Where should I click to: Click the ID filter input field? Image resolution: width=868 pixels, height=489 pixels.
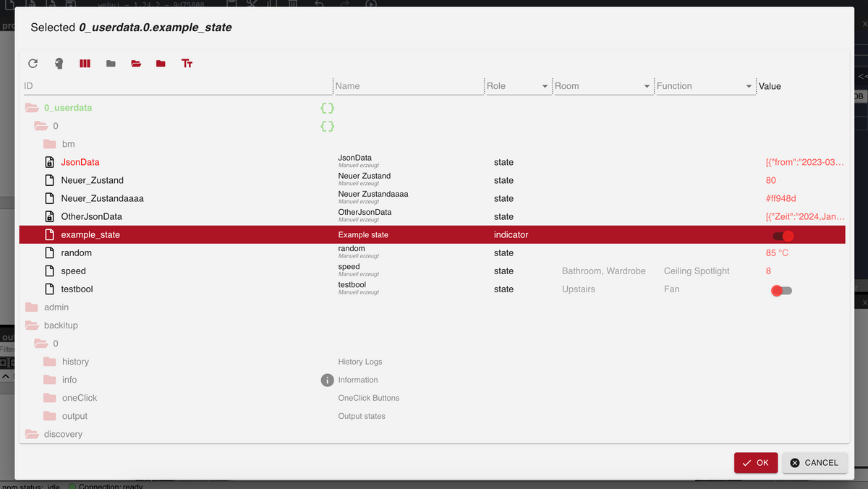pyautogui.click(x=177, y=86)
